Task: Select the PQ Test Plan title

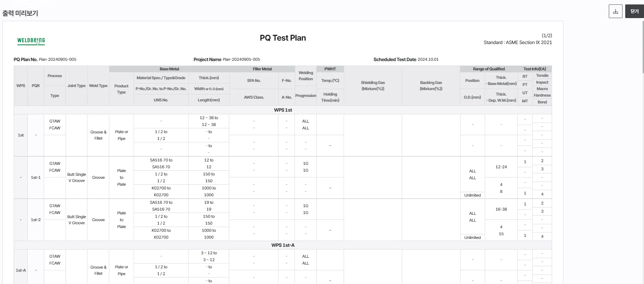Action: pos(283,38)
